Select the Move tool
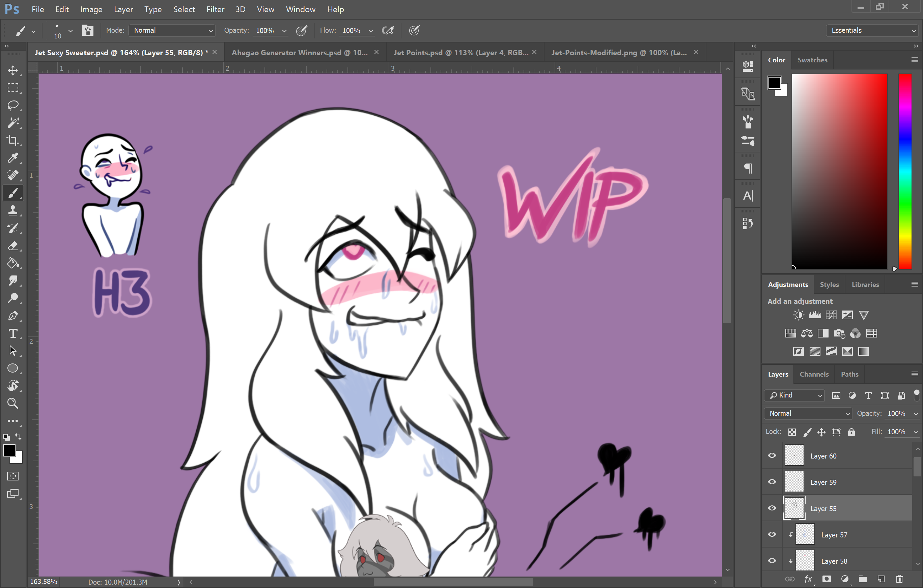The height and width of the screenshot is (588, 923). pos(13,70)
